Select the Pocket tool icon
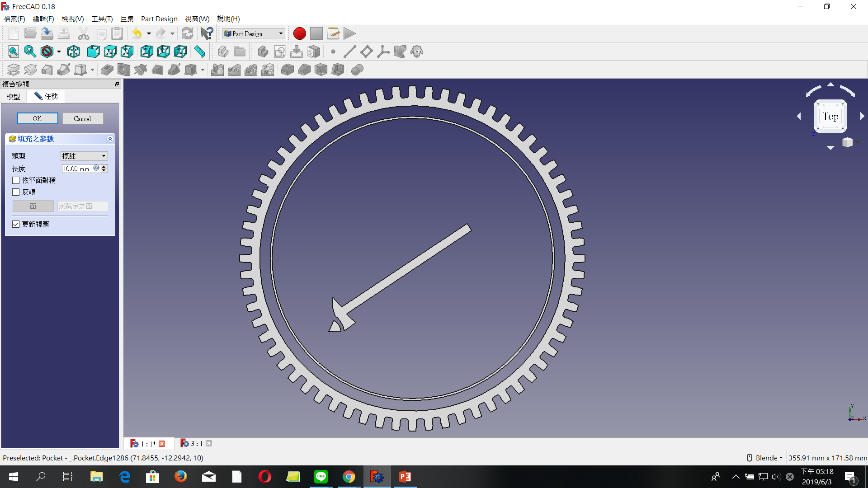Screen dimensions: 868x488 coord(107,70)
